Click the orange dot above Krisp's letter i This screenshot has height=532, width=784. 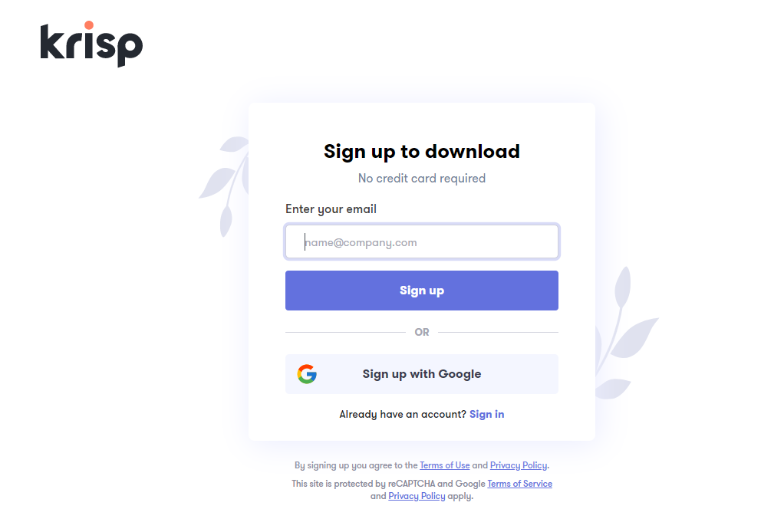click(89, 25)
